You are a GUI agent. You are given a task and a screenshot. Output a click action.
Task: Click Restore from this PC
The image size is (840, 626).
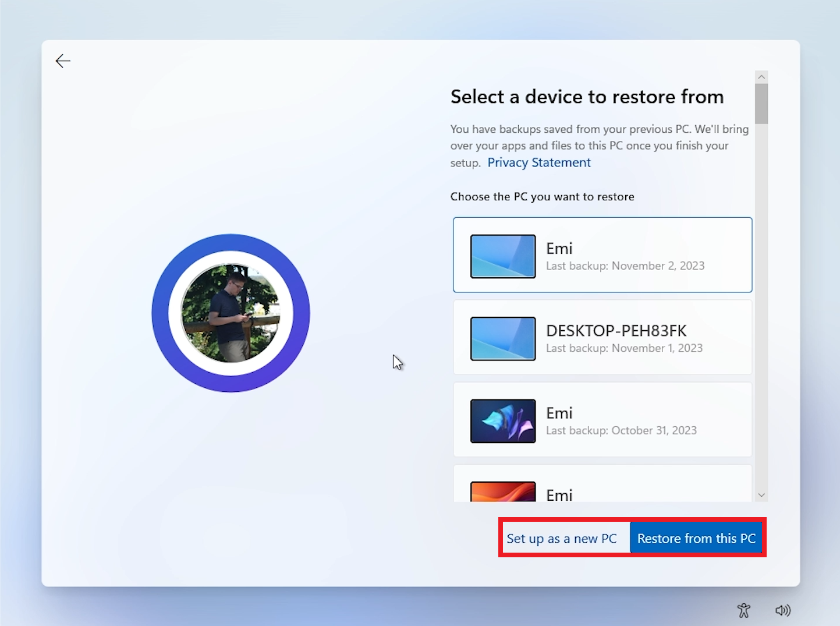pyautogui.click(x=696, y=538)
